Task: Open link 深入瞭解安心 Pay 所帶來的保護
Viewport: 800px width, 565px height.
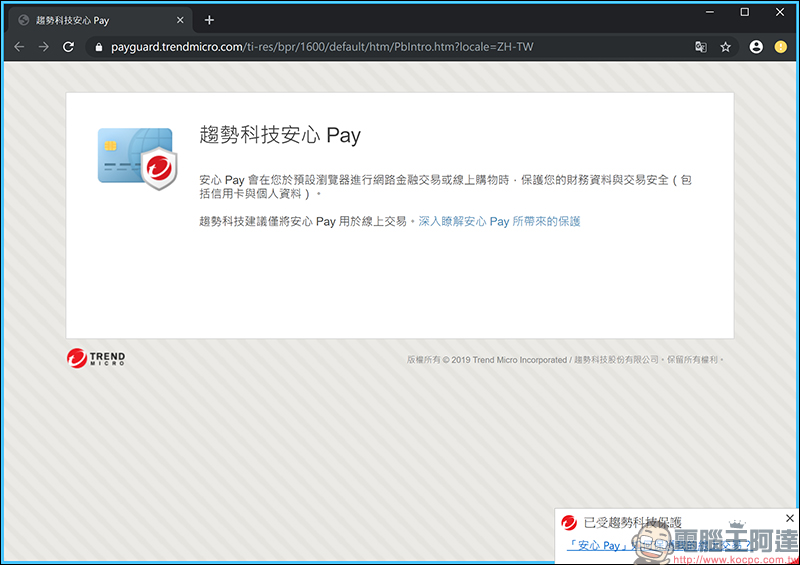Action: click(x=499, y=221)
